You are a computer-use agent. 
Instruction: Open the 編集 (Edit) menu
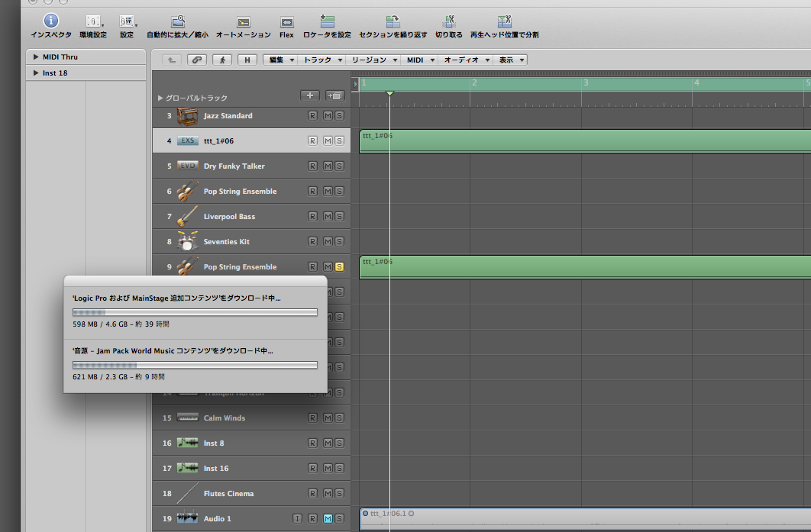[280, 60]
